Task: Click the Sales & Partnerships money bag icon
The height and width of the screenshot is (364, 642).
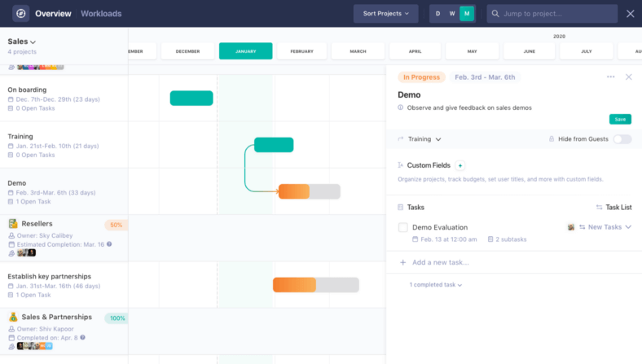Action: (13, 317)
